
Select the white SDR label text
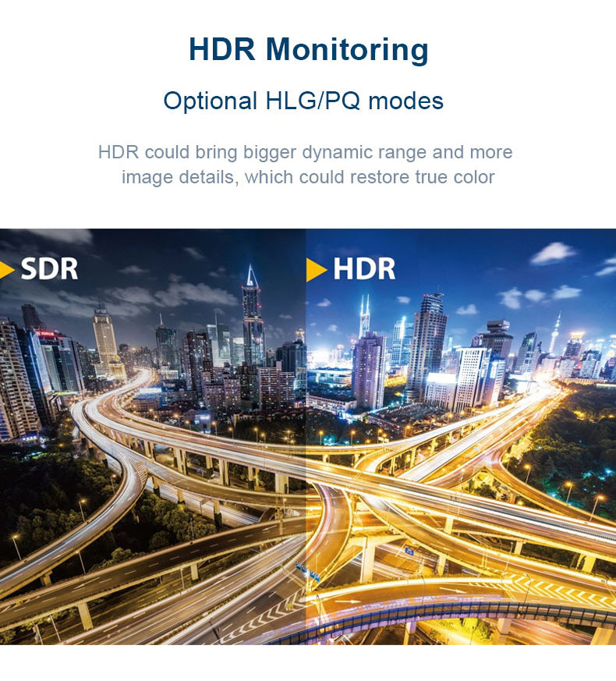click(x=49, y=270)
